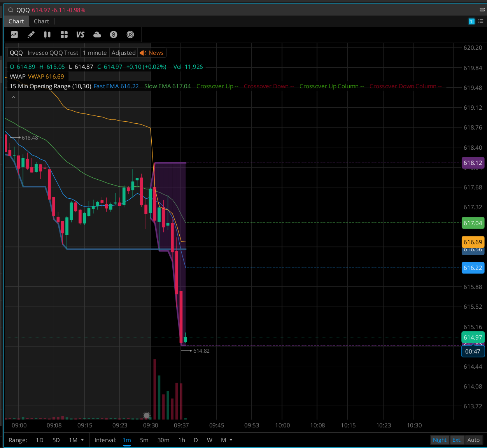
Task: Set interval to 5m
Action: 144,440
